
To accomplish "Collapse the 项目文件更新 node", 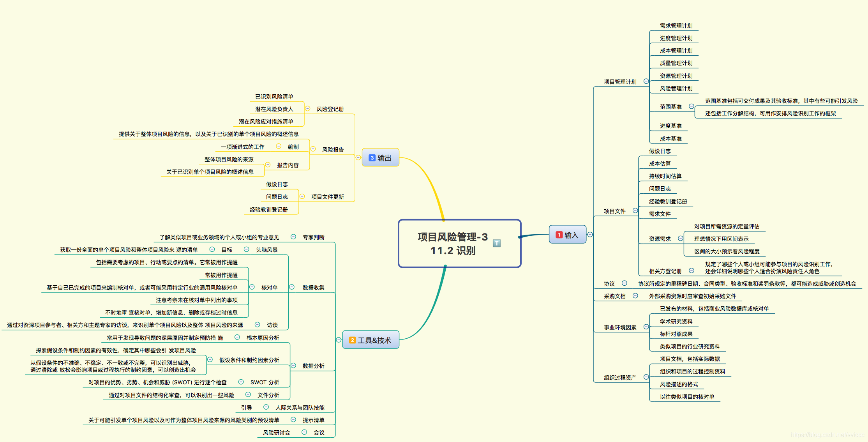I will pyautogui.click(x=302, y=196).
